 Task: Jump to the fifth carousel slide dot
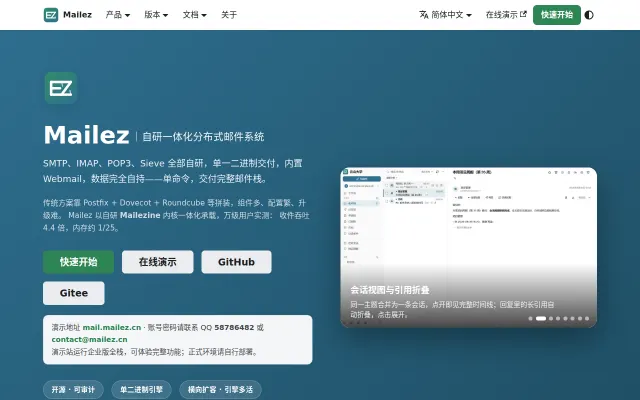click(565, 318)
